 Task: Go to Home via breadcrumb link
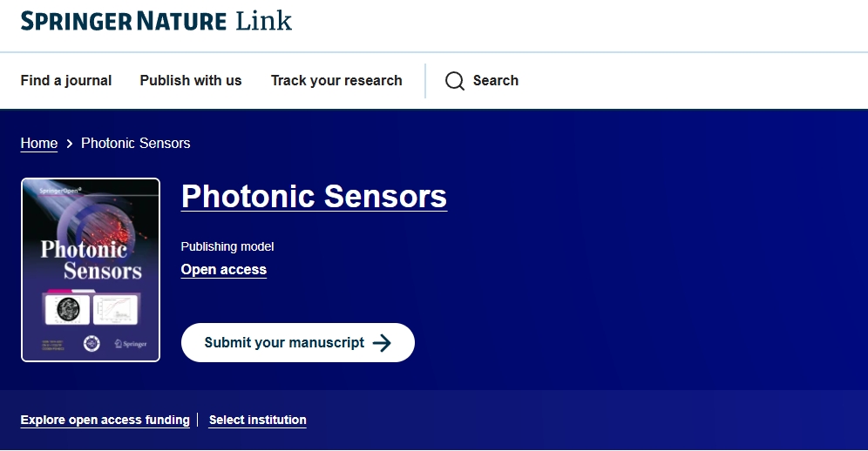click(x=39, y=144)
